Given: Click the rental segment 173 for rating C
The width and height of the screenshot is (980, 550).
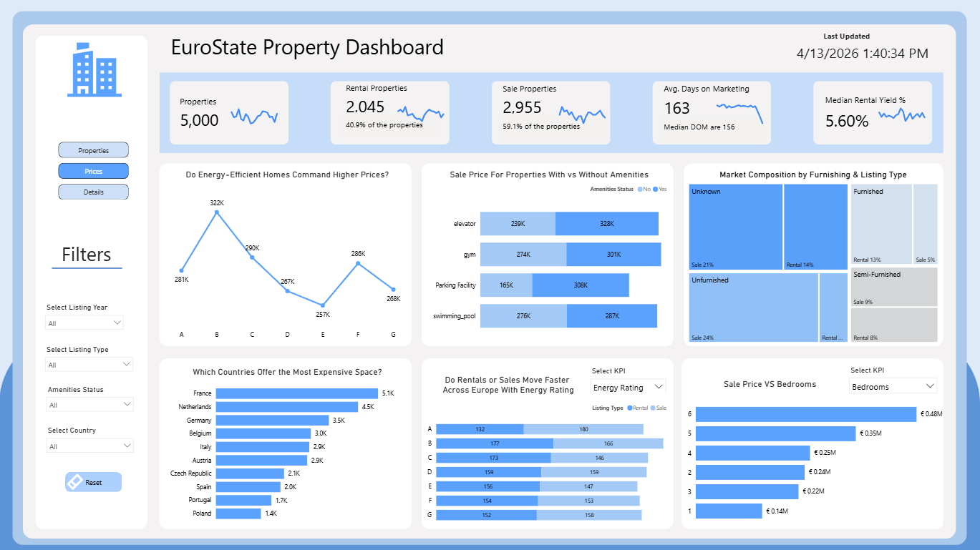Looking at the screenshot, I should (x=493, y=458).
